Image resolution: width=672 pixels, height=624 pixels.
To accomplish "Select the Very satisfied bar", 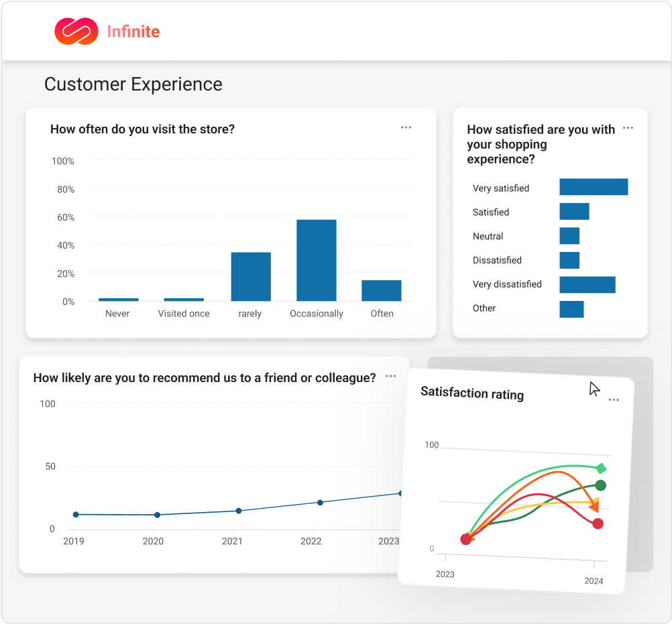I will tap(593, 187).
